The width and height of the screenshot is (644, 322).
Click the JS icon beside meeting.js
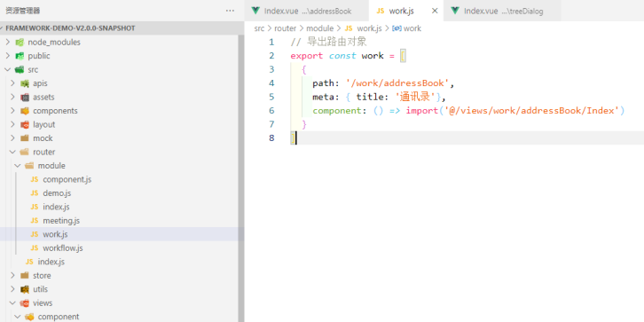coord(35,221)
